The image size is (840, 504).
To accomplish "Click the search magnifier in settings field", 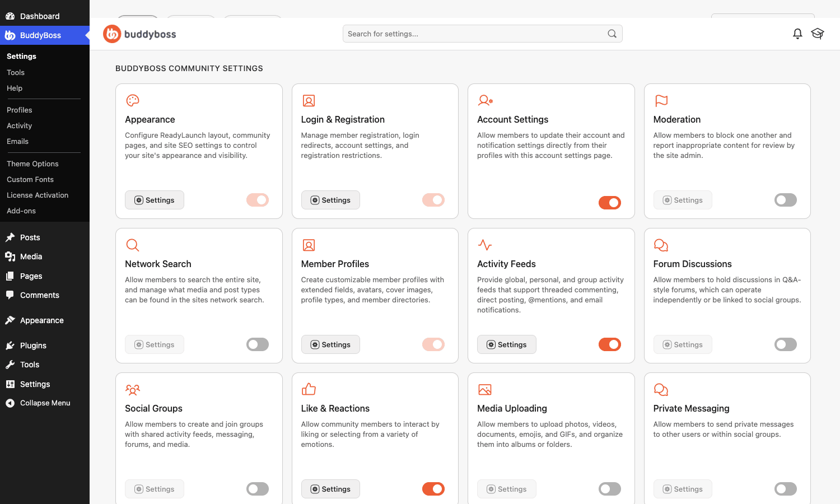I will tap(612, 34).
